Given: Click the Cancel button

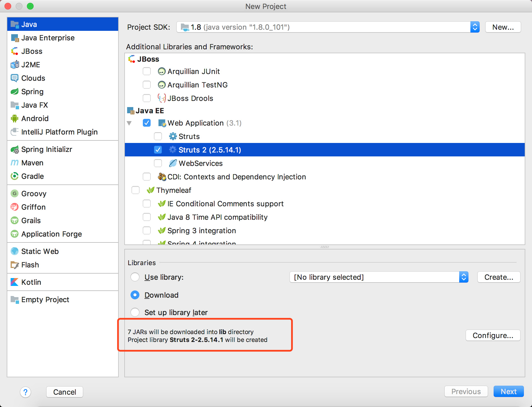Looking at the screenshot, I should point(65,392).
